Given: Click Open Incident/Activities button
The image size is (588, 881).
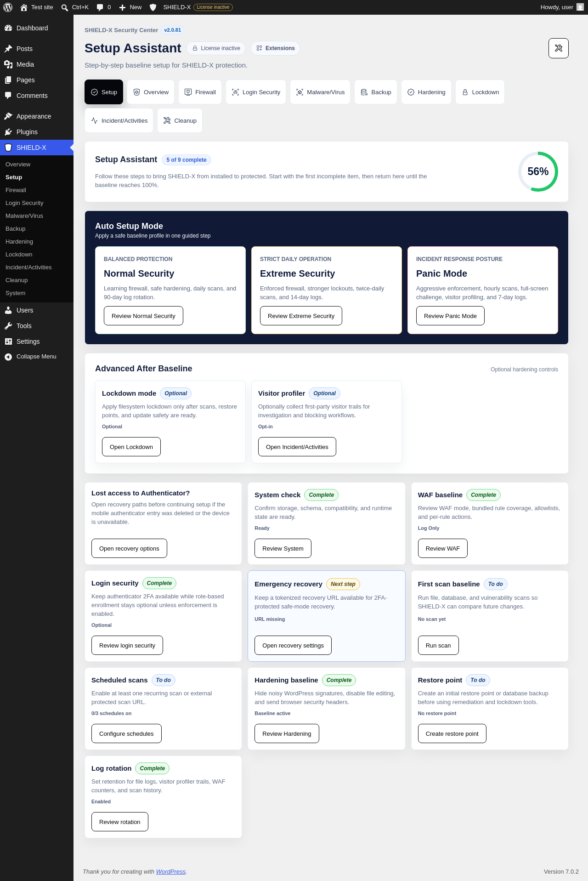Looking at the screenshot, I should click(297, 447).
